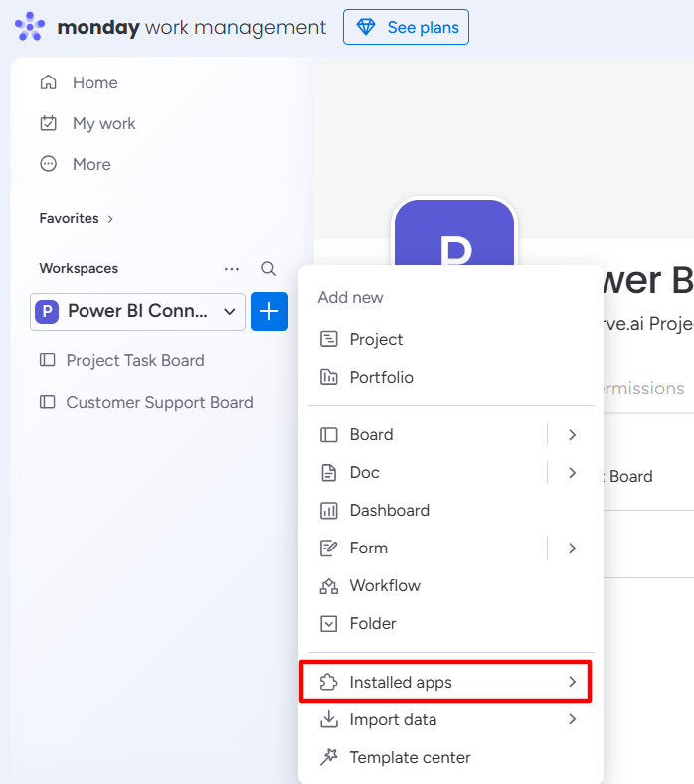Viewport: 694px width, 784px height.
Task: Click the Doc page icon
Action: pyautogui.click(x=329, y=473)
